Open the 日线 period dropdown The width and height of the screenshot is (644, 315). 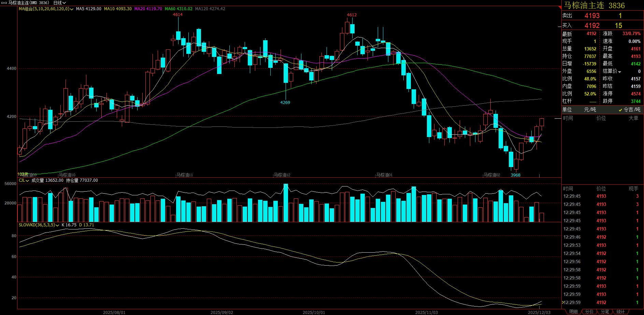(60, 3)
